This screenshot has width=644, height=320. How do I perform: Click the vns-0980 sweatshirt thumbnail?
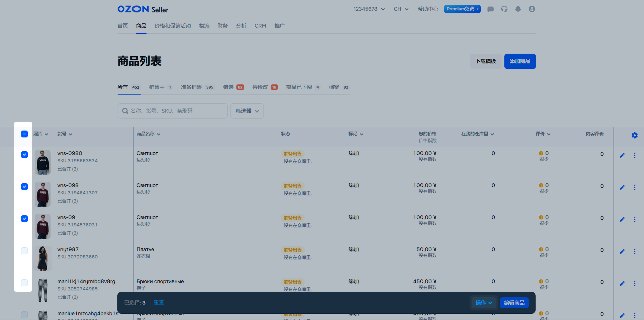pos(43,162)
